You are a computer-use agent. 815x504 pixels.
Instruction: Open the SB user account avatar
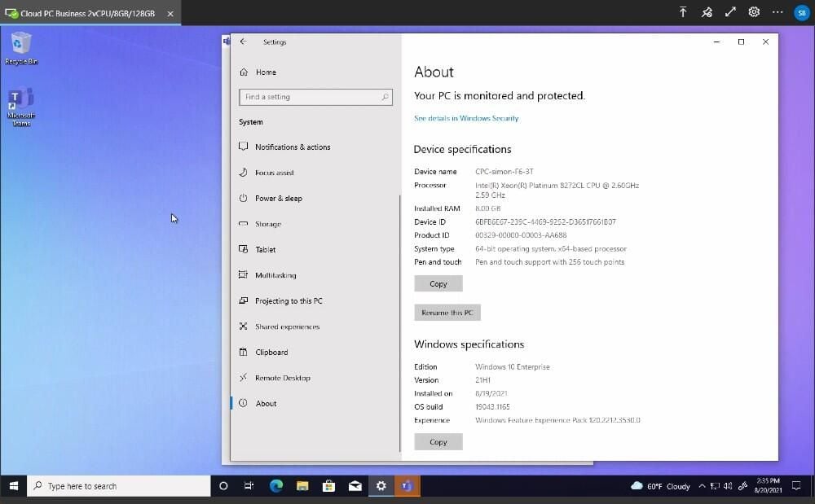(801, 13)
